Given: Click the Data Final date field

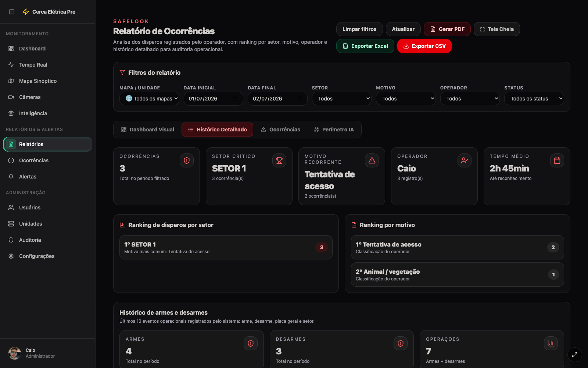Looking at the screenshot, I should click(277, 99).
